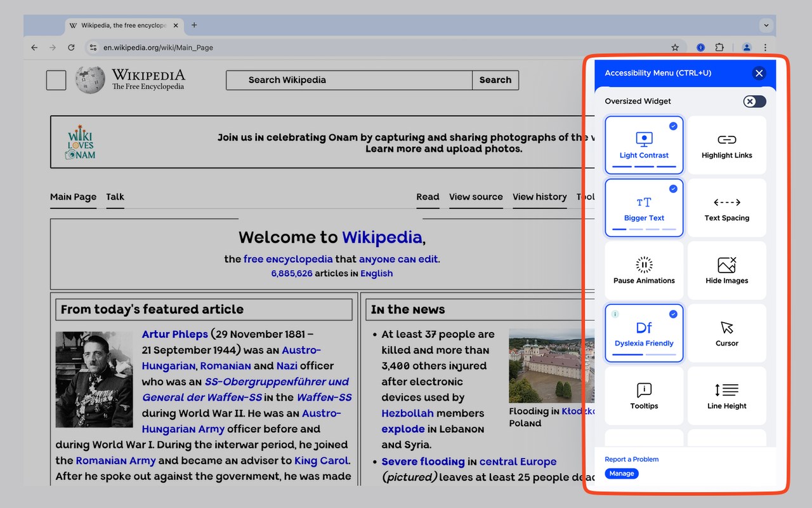Click the flooding photo thumbnail
The image size is (812, 508).
click(x=552, y=365)
